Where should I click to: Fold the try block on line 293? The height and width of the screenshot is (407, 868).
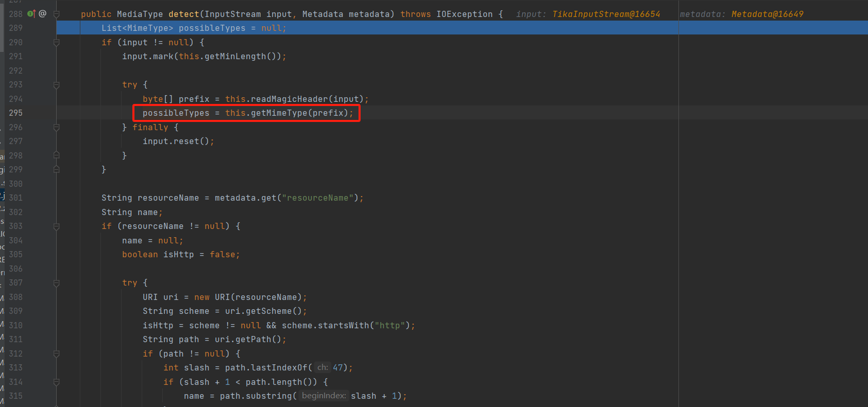[57, 85]
